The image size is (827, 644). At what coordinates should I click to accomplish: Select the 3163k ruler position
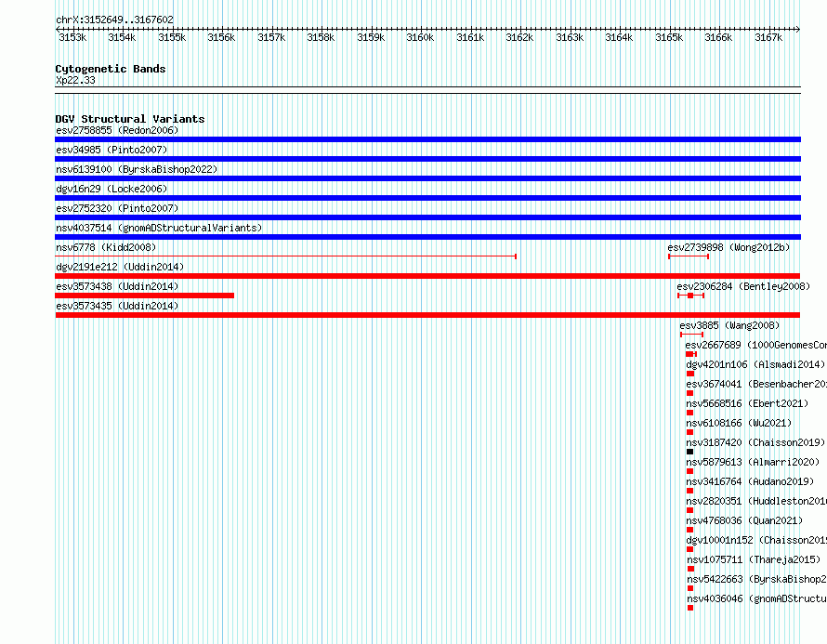point(570,37)
